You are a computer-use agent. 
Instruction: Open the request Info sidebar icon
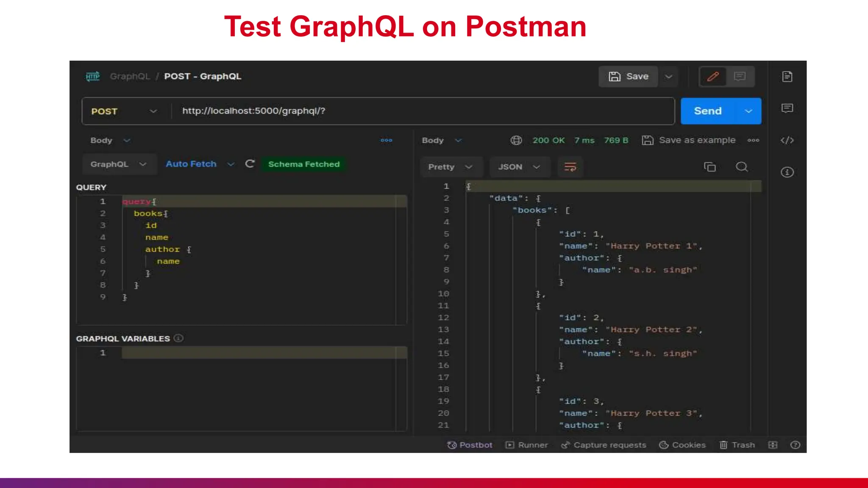(787, 172)
